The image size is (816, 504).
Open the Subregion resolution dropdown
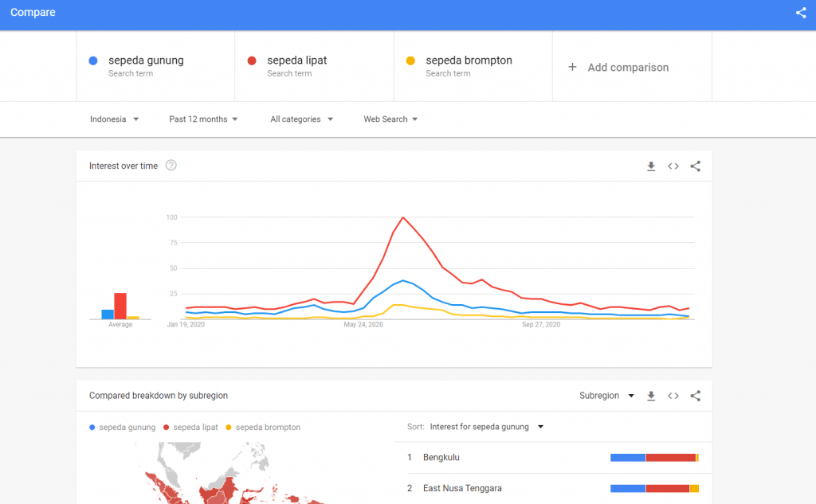[x=606, y=396]
